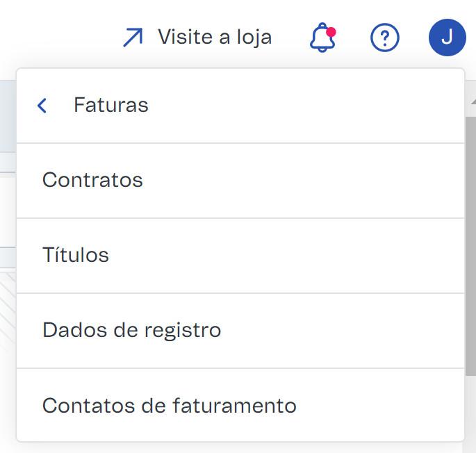The height and width of the screenshot is (453, 476).
Task: Open Contatos de faturamento
Action: tap(240, 405)
